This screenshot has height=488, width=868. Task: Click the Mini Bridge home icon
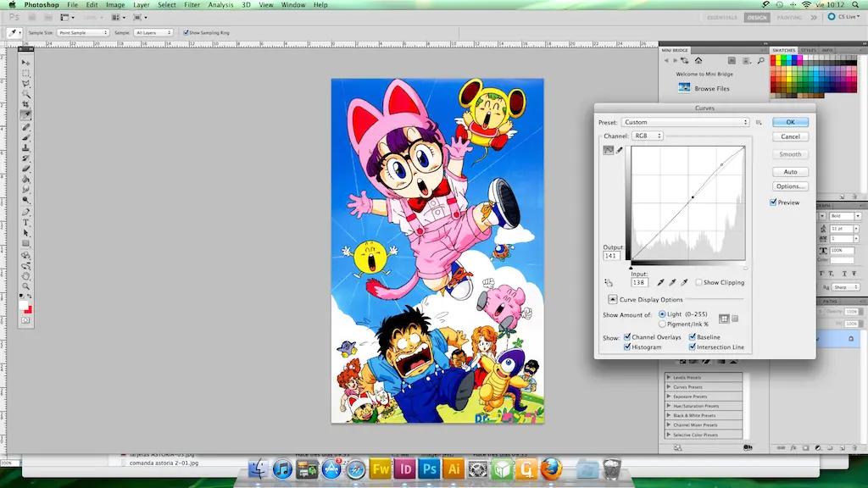(x=698, y=60)
